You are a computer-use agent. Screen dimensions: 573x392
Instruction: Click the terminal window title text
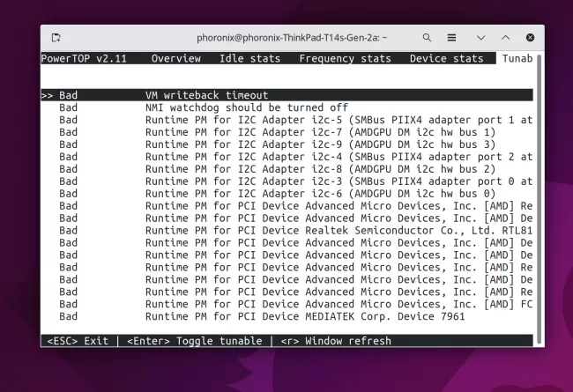292,38
